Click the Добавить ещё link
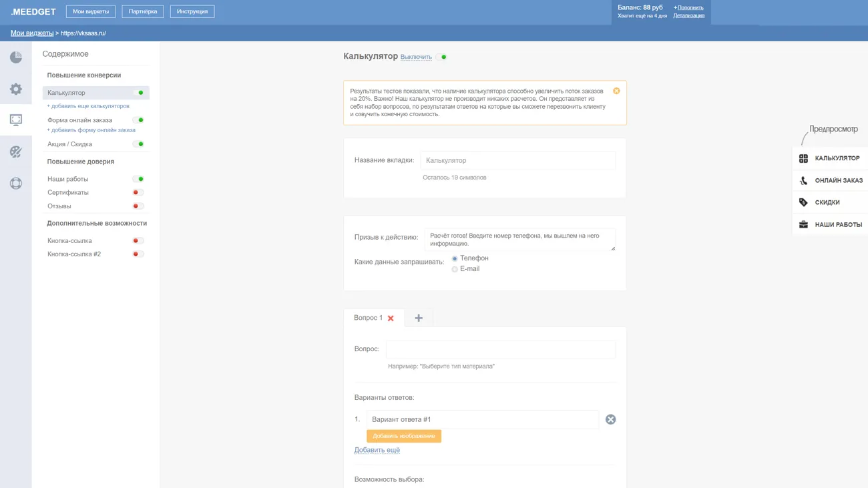This screenshot has height=488, width=868. point(377,450)
